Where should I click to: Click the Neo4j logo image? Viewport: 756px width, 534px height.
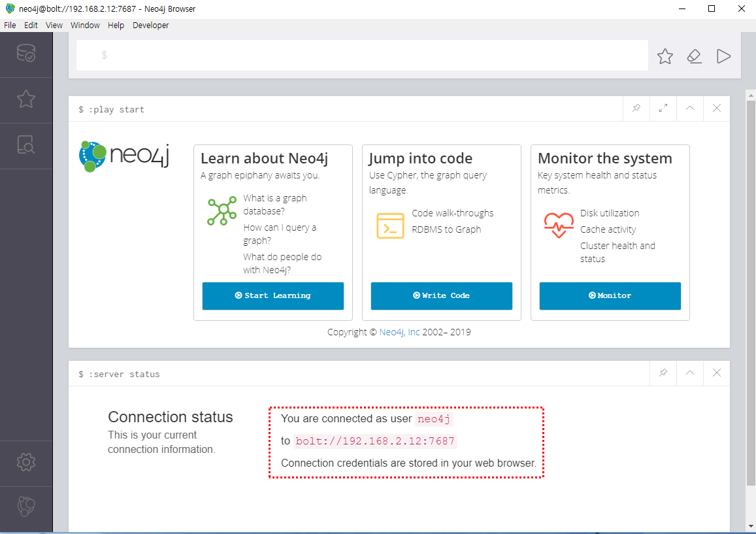pos(124,156)
